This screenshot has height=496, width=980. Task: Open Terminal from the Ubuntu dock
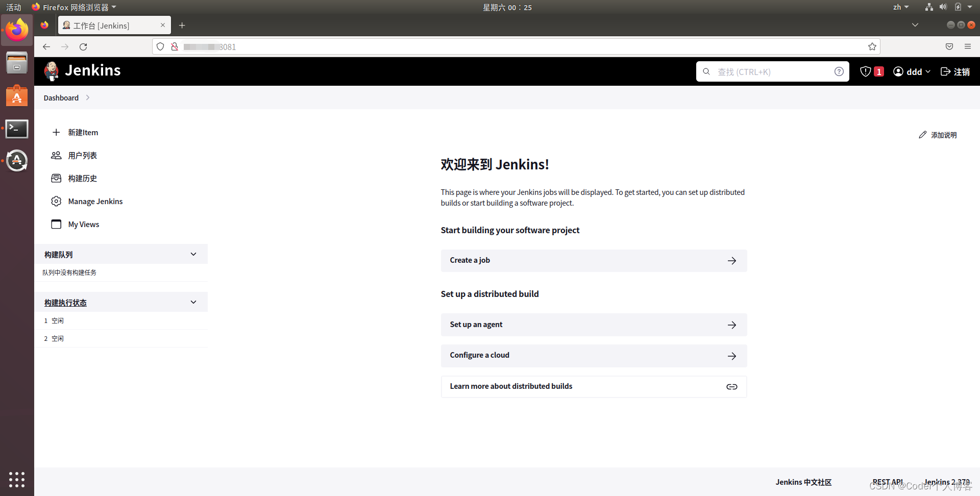17,129
